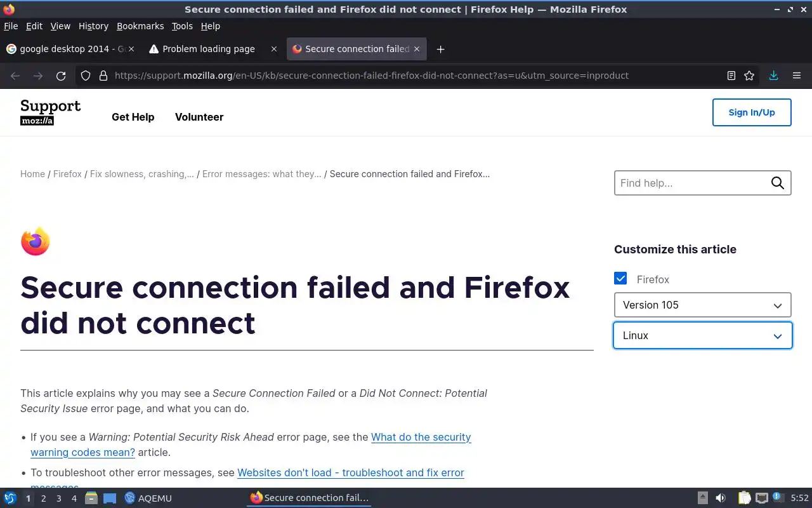Click the Firefox logo above the article title

[35, 241]
